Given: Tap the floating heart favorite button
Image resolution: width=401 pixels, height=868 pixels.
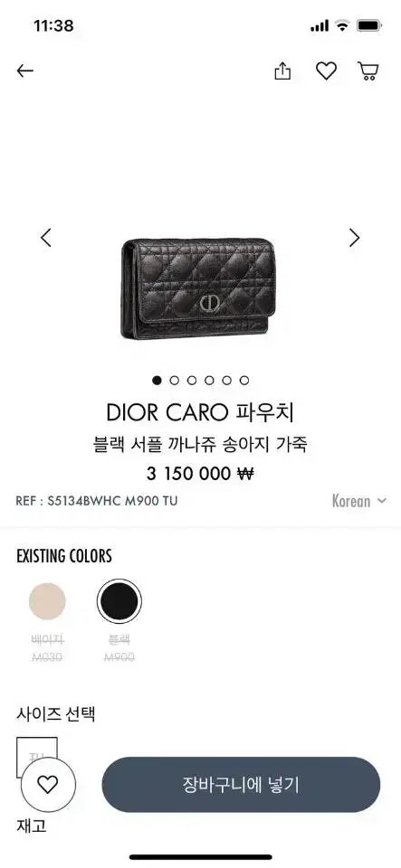Looking at the screenshot, I should coord(48,785).
